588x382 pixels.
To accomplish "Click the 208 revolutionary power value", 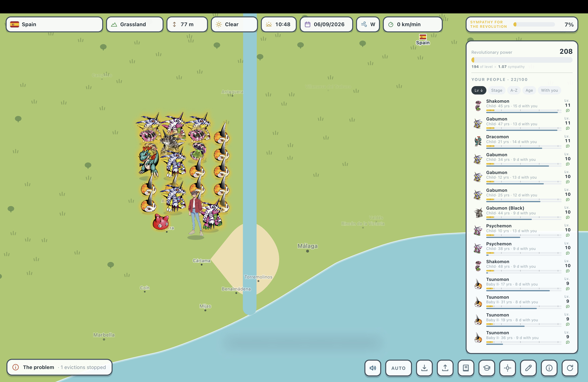I will [x=566, y=51].
